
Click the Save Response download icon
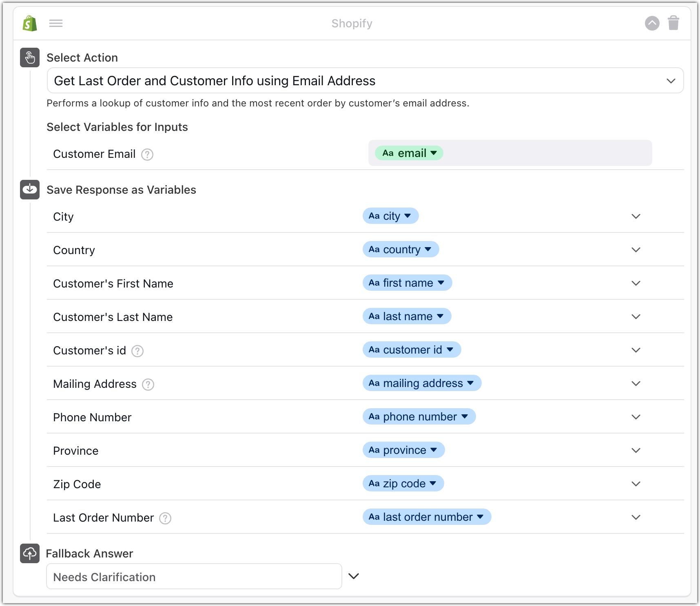pyautogui.click(x=30, y=190)
